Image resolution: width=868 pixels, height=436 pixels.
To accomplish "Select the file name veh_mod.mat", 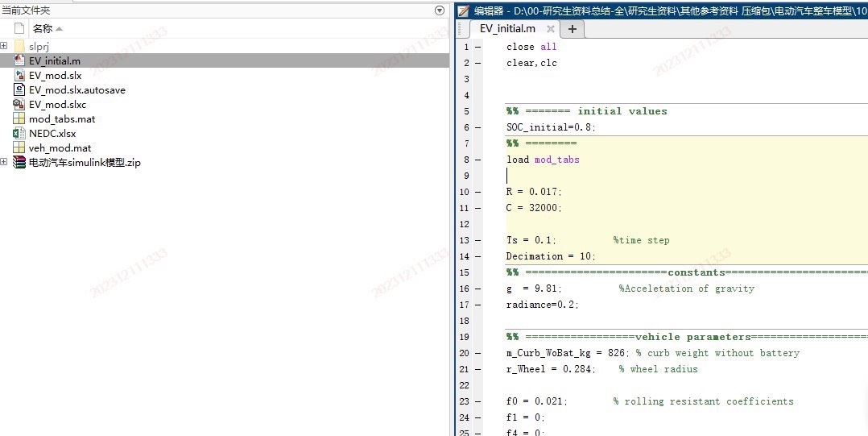I will 60,148.
